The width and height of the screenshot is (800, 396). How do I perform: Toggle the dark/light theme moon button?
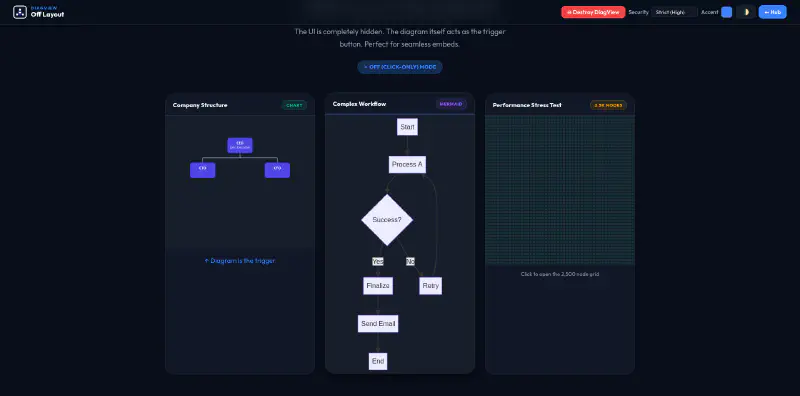coord(746,12)
